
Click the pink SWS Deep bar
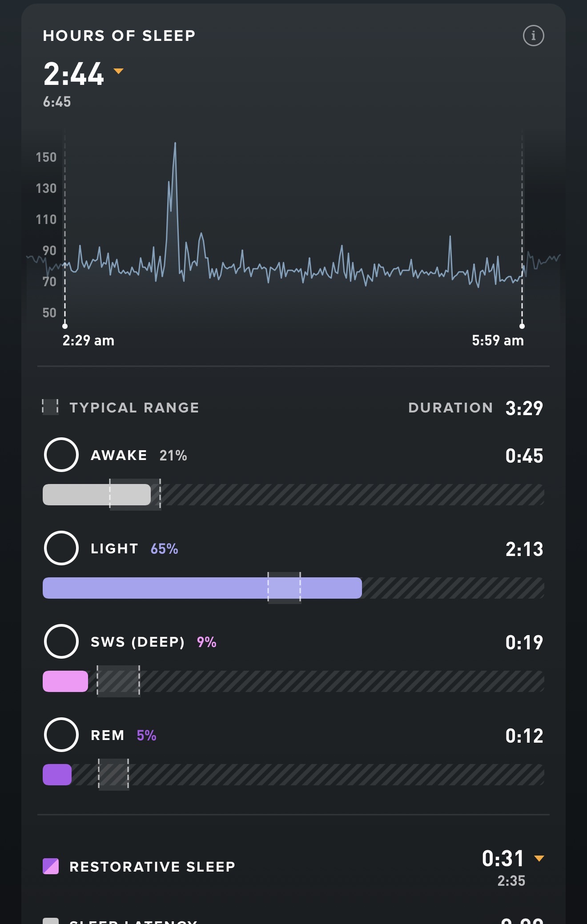(x=65, y=681)
